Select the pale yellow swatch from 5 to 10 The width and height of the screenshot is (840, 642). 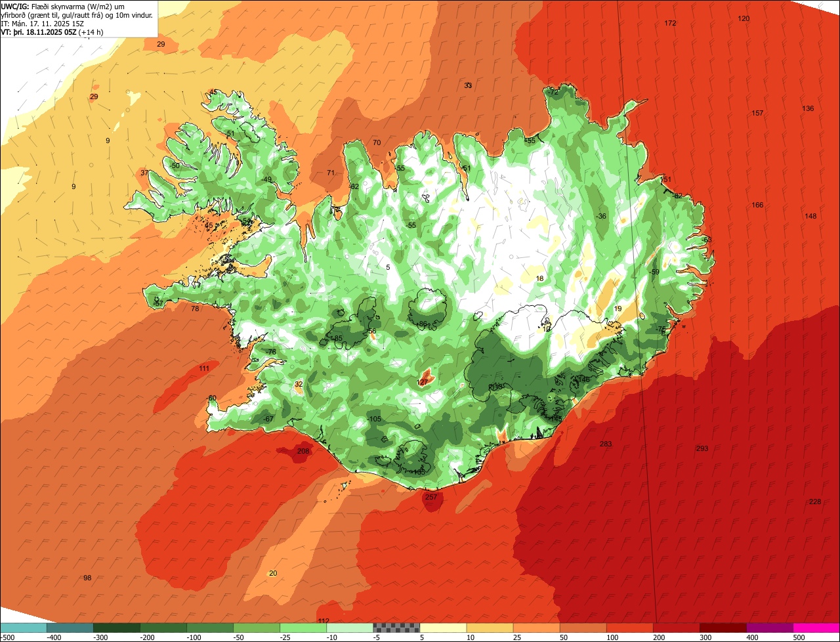point(442,628)
